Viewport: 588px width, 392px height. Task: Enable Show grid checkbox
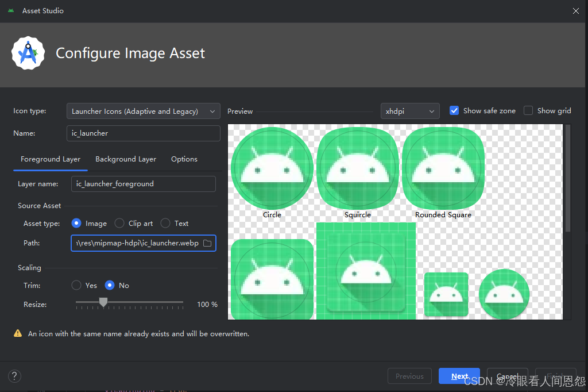coord(528,111)
